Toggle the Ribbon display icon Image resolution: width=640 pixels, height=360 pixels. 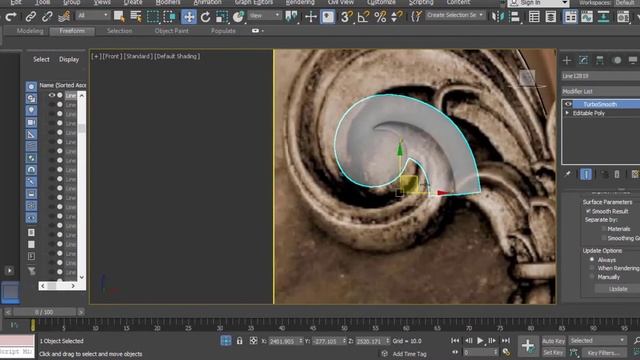coord(570,17)
